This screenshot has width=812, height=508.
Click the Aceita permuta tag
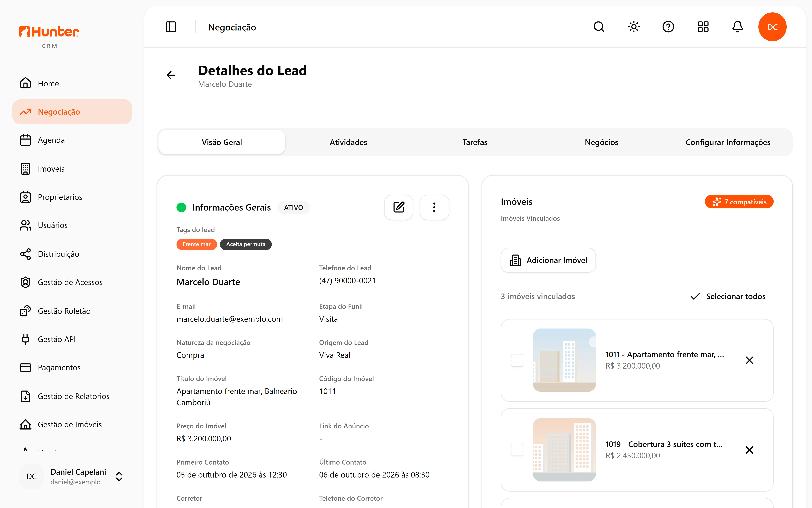[246, 244]
